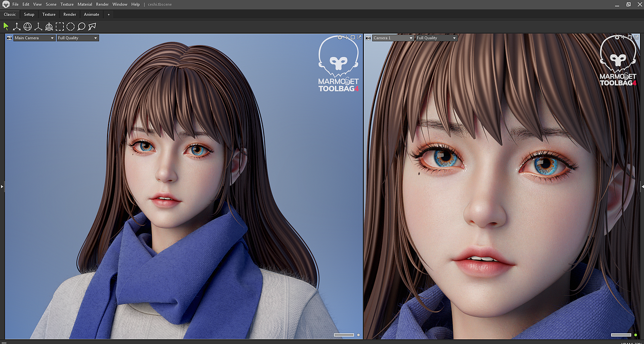The width and height of the screenshot is (644, 344).
Task: Click camera icon in left viewport
Action: point(9,38)
